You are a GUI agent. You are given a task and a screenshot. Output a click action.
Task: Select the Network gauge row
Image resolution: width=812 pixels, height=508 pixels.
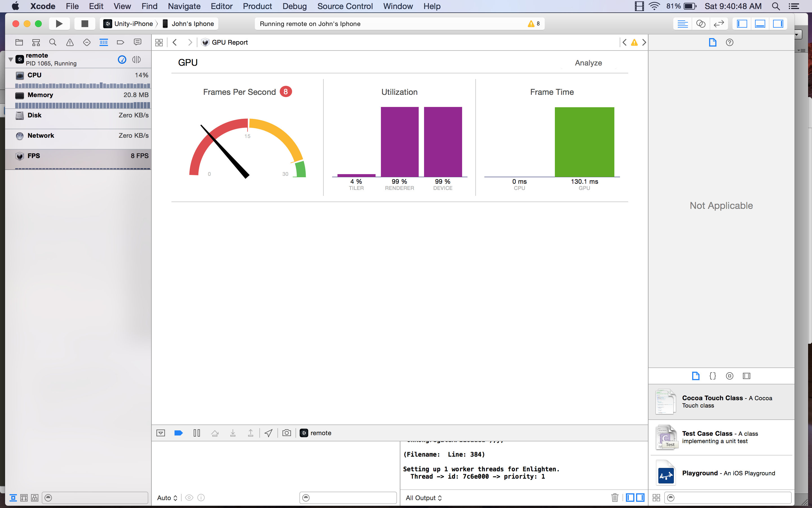78,139
